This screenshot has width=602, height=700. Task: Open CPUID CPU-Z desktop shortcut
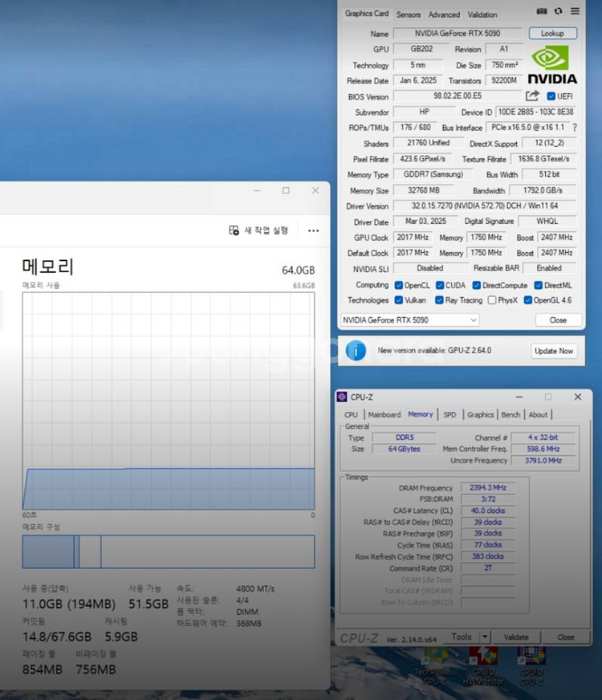click(531, 667)
